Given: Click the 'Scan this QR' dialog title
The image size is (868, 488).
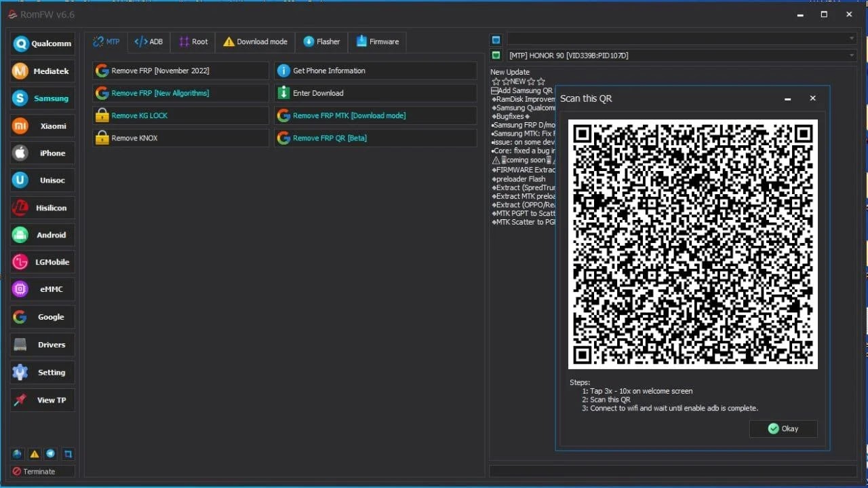Looking at the screenshot, I should (586, 98).
